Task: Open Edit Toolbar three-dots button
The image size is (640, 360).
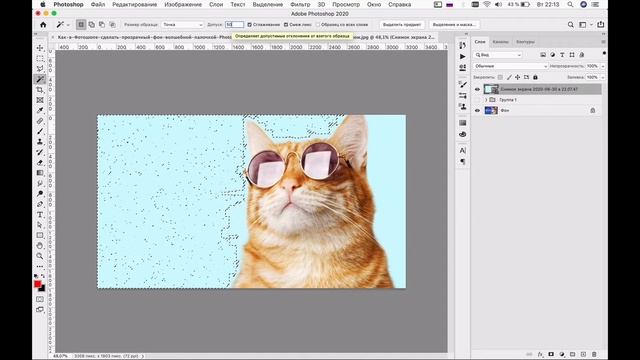Action: 40,267
